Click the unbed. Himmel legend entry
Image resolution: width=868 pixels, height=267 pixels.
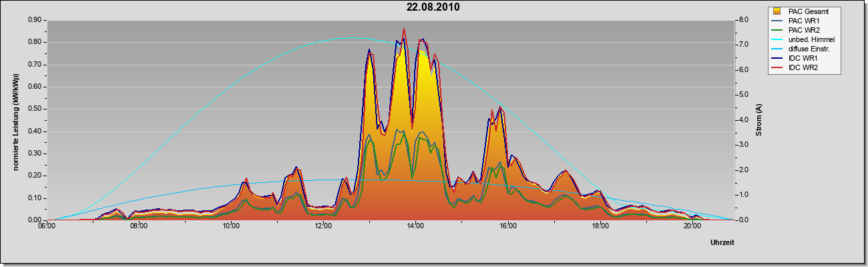(x=803, y=39)
